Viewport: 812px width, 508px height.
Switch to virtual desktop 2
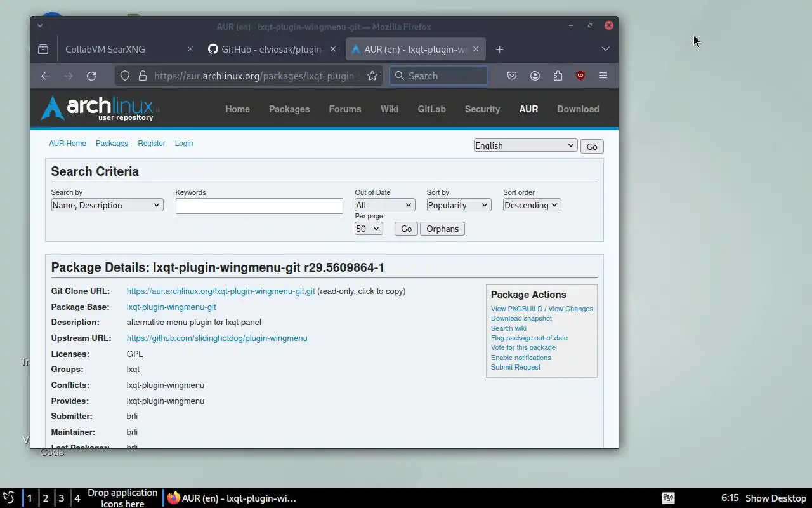point(46,498)
